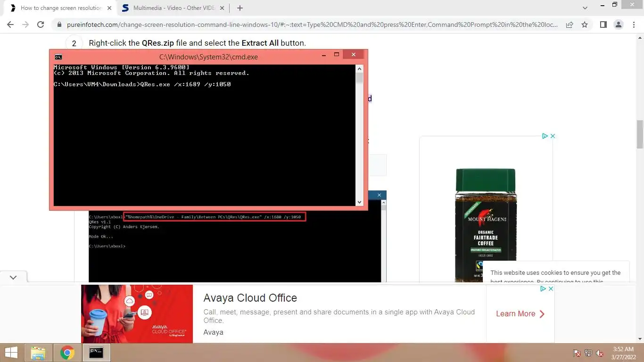Click Chrome's forward navigation arrow
The height and width of the screenshot is (362, 644).
(25, 25)
